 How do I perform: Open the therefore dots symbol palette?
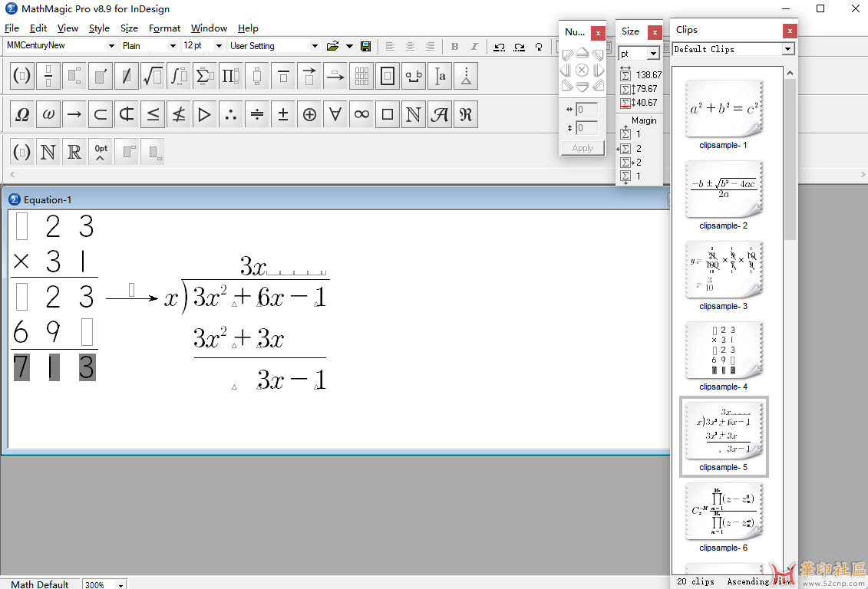[x=230, y=114]
